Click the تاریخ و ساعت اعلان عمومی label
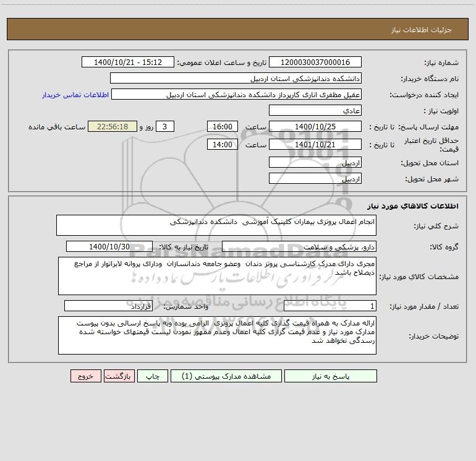Viewport: 476px width, 461px height. pos(222,62)
